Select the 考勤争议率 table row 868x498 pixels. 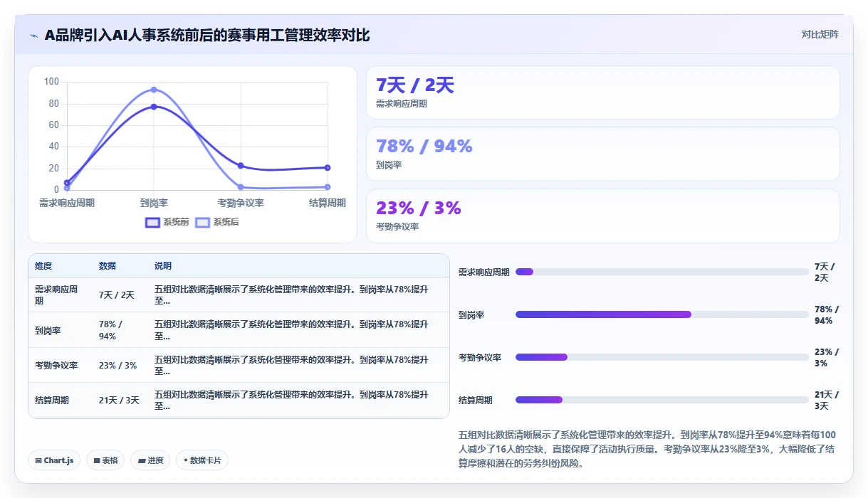pyautogui.click(x=239, y=365)
